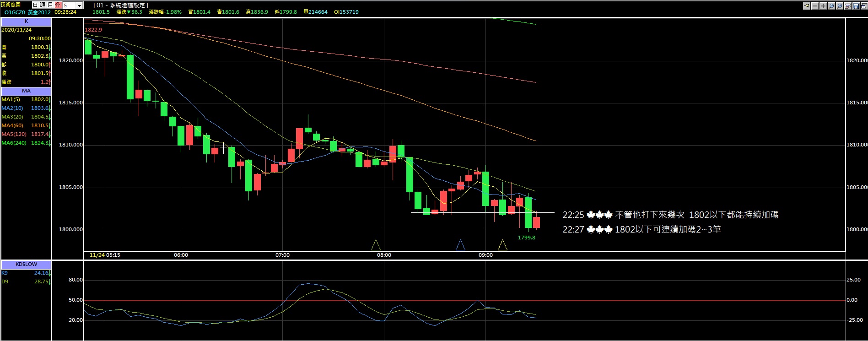Viewport: 868px width, 341px height.
Task: Click the K panel header
Action: pyautogui.click(x=26, y=22)
